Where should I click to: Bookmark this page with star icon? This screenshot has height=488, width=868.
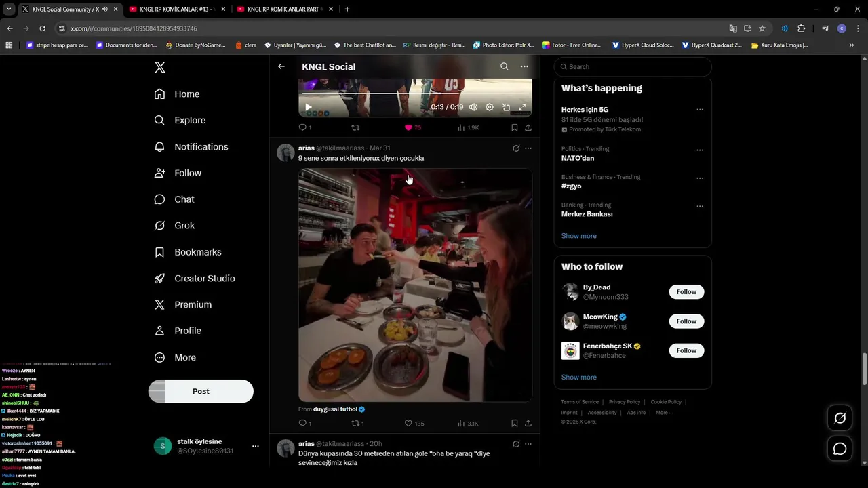[762, 28]
